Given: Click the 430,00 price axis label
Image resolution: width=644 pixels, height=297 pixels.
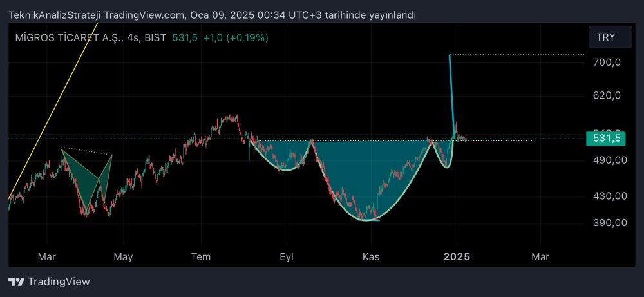Looking at the screenshot, I should 610,196.
